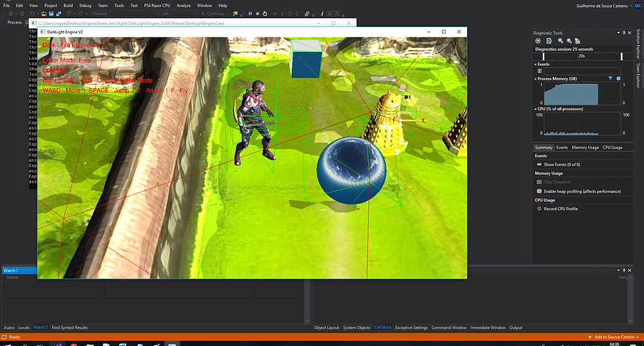The height and width of the screenshot is (346, 644).
Task: Click the DarkLight Engine V2 window title
Action: 65,32
